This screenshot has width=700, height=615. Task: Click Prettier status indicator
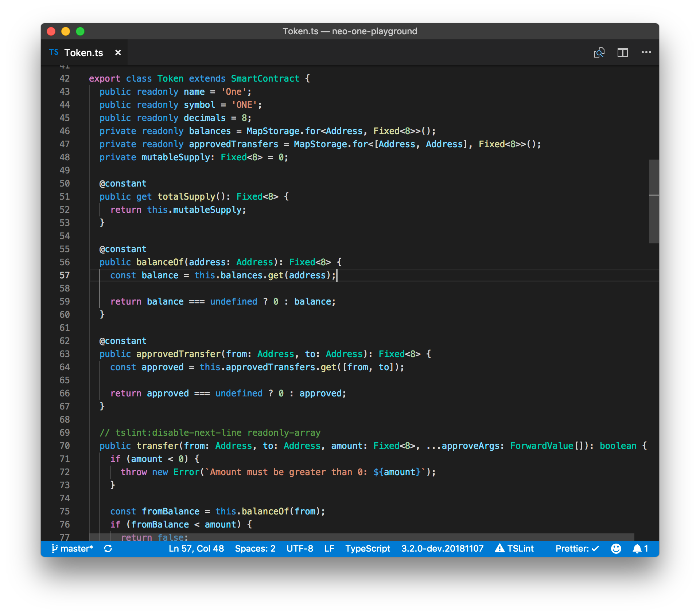tap(577, 548)
